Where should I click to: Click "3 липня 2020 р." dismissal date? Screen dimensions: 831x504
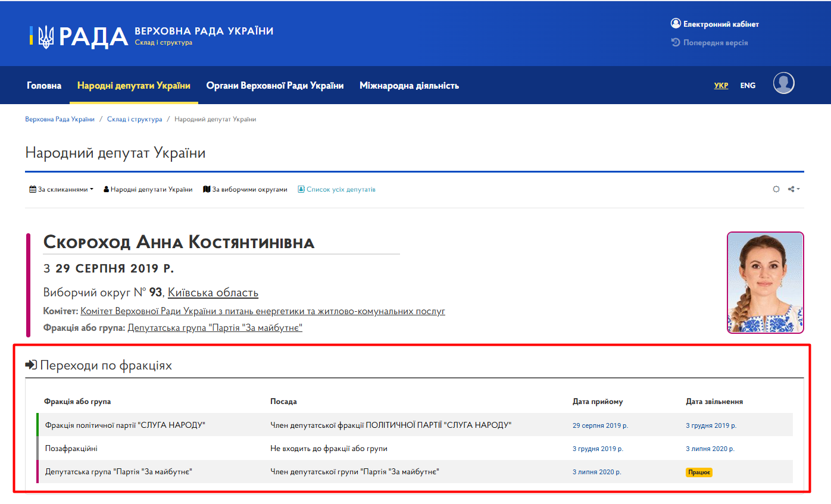coord(710,449)
